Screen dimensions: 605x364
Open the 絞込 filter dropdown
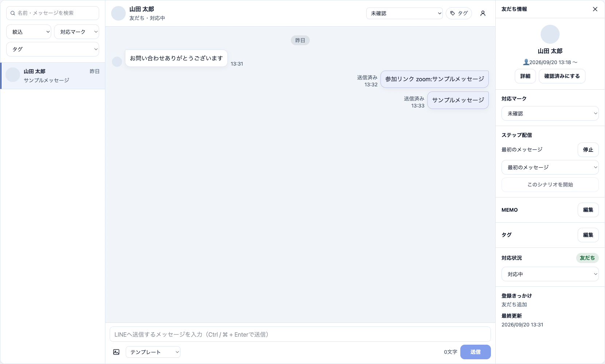coord(29,32)
